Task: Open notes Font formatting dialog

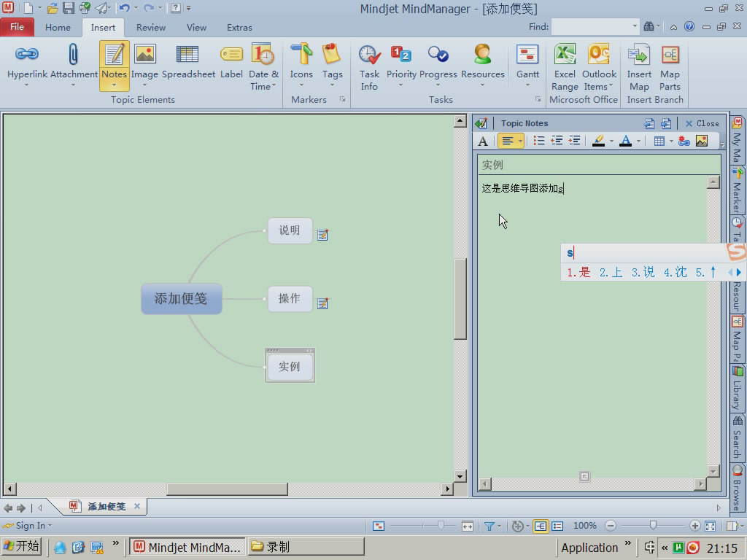Action: click(x=483, y=141)
